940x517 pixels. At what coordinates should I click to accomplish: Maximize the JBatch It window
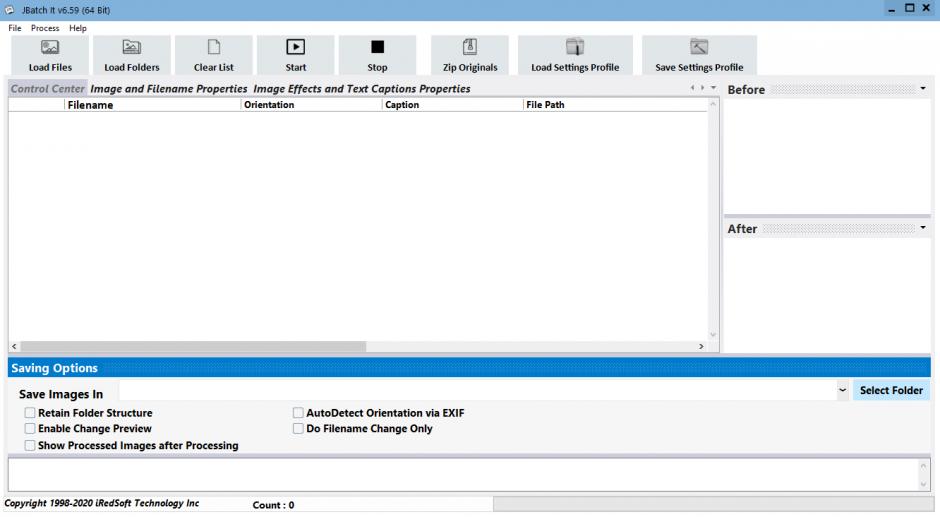coord(909,8)
